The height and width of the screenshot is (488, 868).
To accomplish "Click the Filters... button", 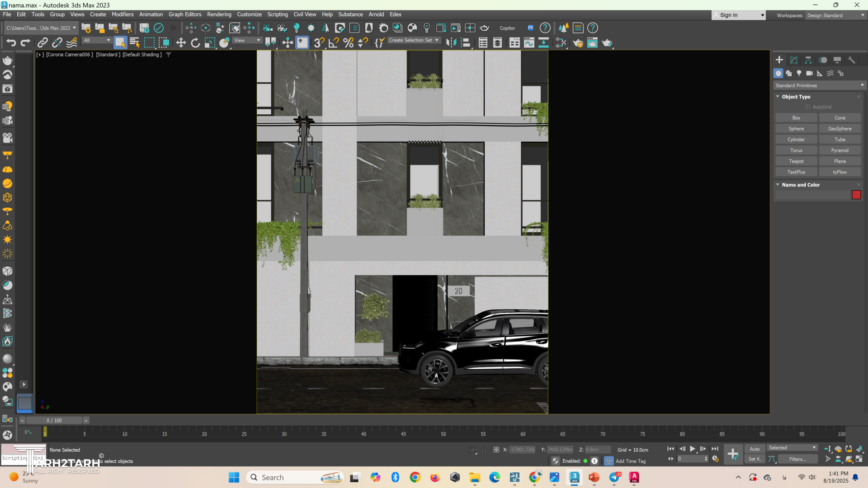I will [x=797, y=459].
